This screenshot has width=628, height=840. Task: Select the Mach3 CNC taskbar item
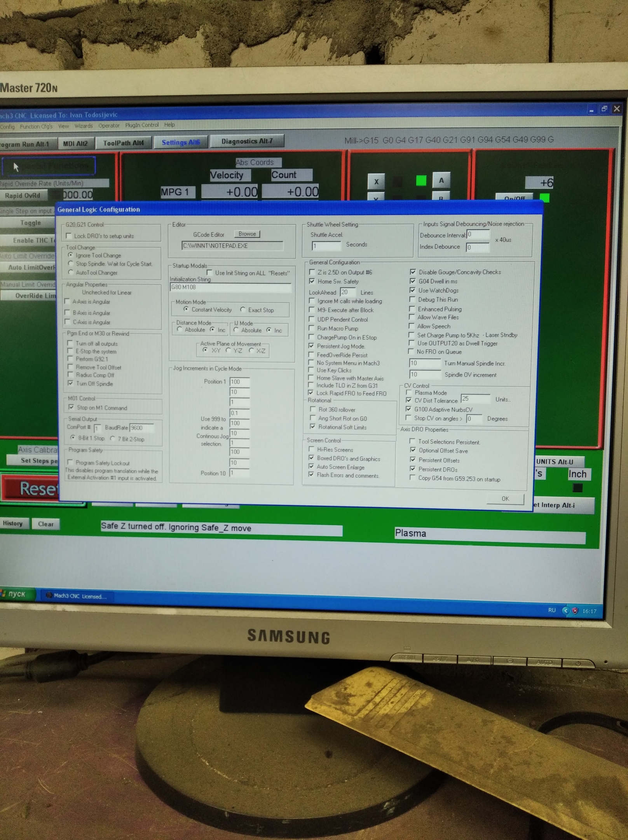(76, 596)
